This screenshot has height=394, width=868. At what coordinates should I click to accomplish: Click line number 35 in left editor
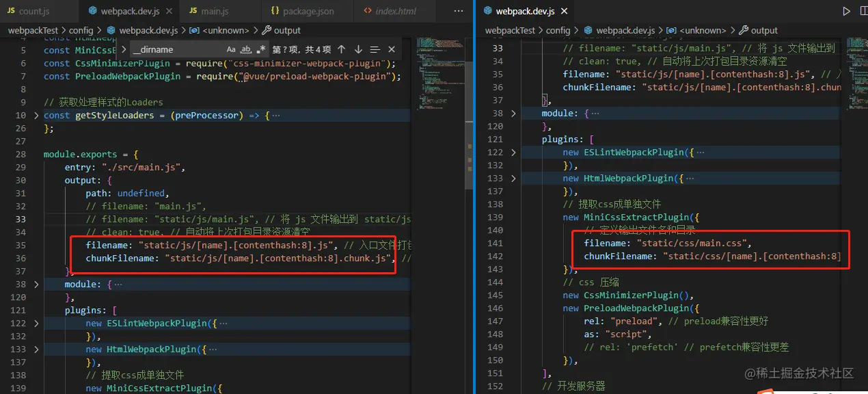point(21,246)
